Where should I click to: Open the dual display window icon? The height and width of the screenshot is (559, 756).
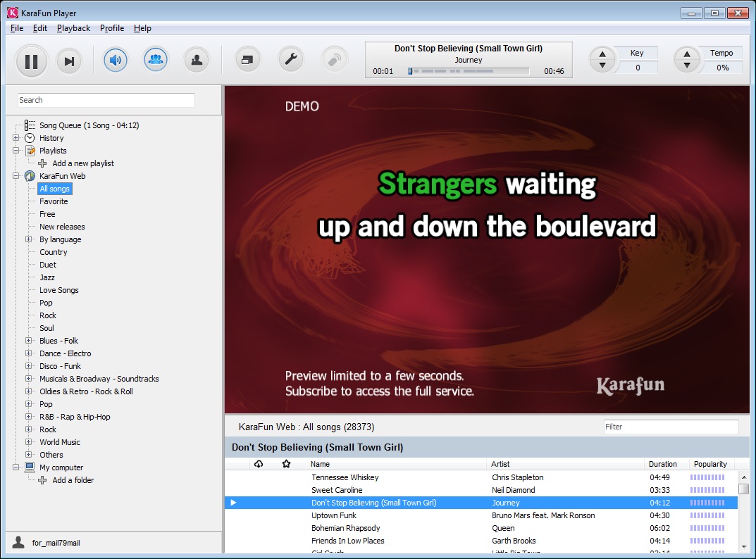coord(247,61)
